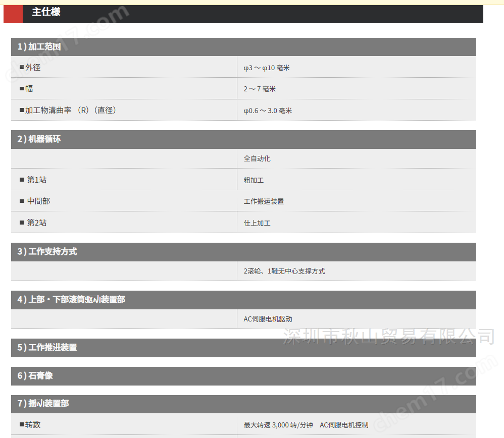
Task: Click the 外径 row label
Action: tap(33, 68)
